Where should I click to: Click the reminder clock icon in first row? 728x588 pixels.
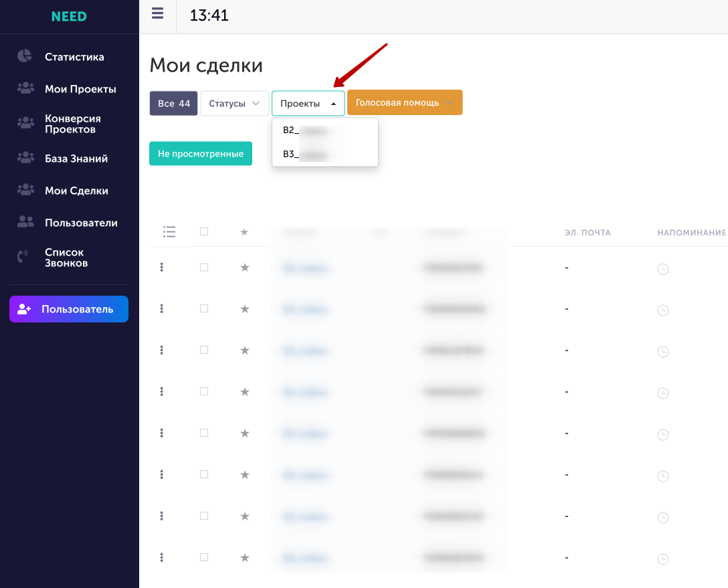663,269
